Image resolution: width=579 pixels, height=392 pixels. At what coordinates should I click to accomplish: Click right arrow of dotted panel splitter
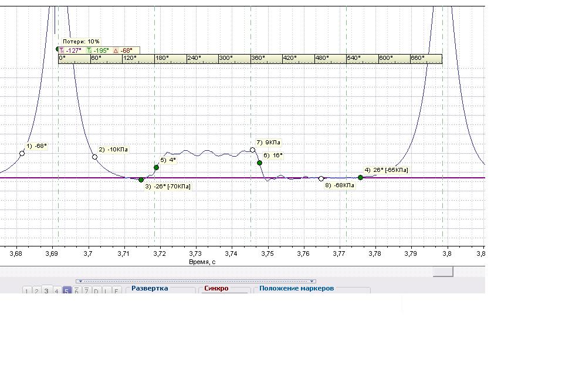click(312, 281)
